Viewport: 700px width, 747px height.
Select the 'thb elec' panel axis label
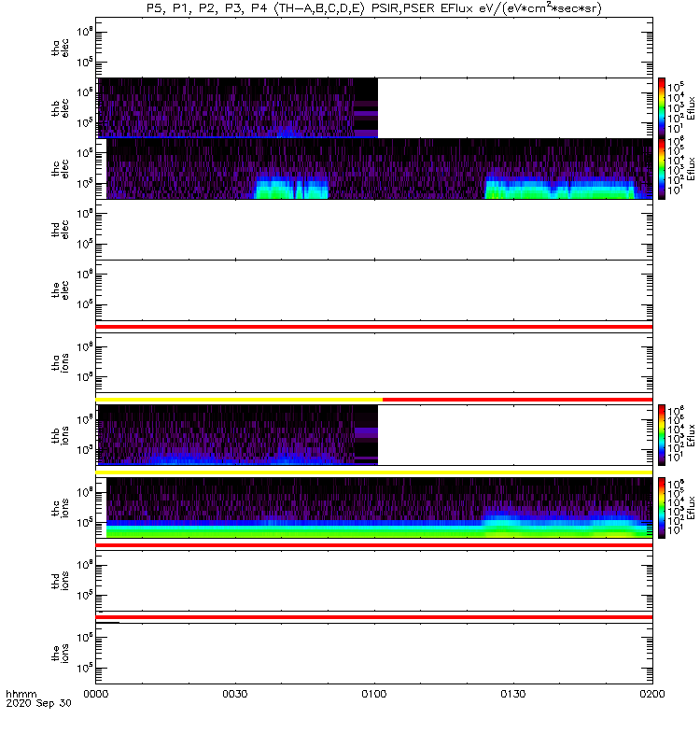61,108
